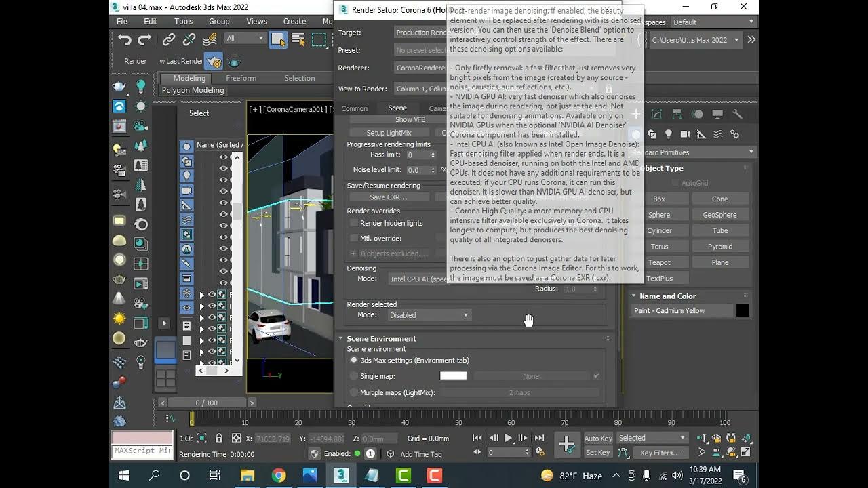This screenshot has height=488, width=868.
Task: Collapse the Scene Environment rollout
Action: [381, 338]
